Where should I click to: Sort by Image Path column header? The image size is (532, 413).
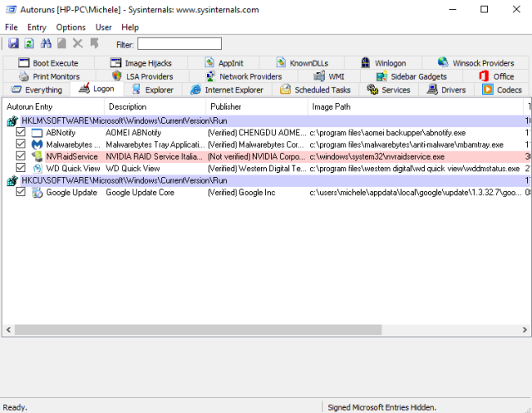[x=416, y=107]
